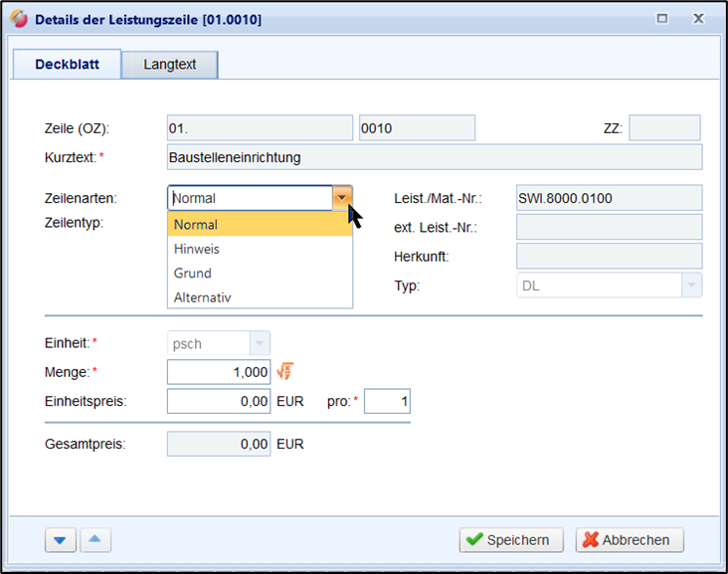This screenshot has height=574, width=728.
Task: Pick Grund from the Zeilenarten options
Action: (x=260, y=273)
